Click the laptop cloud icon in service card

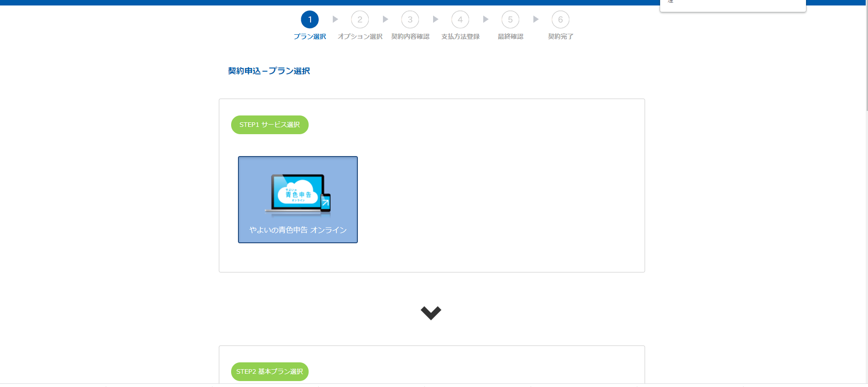click(298, 194)
